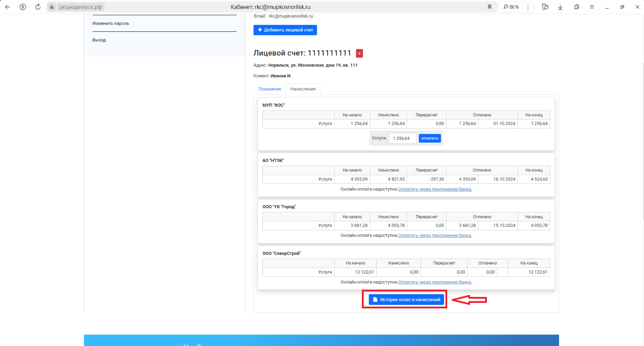644x346 pixels.
Task: Click Добавить лицевой счет button
Action: click(x=285, y=30)
